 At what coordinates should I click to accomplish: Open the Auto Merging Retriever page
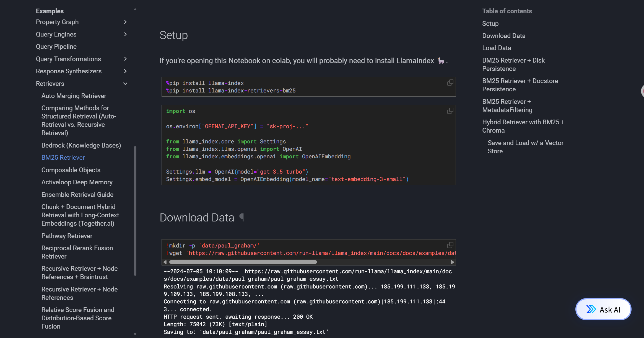(74, 96)
